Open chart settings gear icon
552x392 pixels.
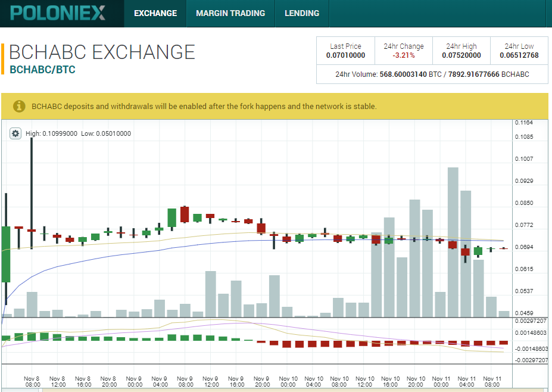point(15,133)
